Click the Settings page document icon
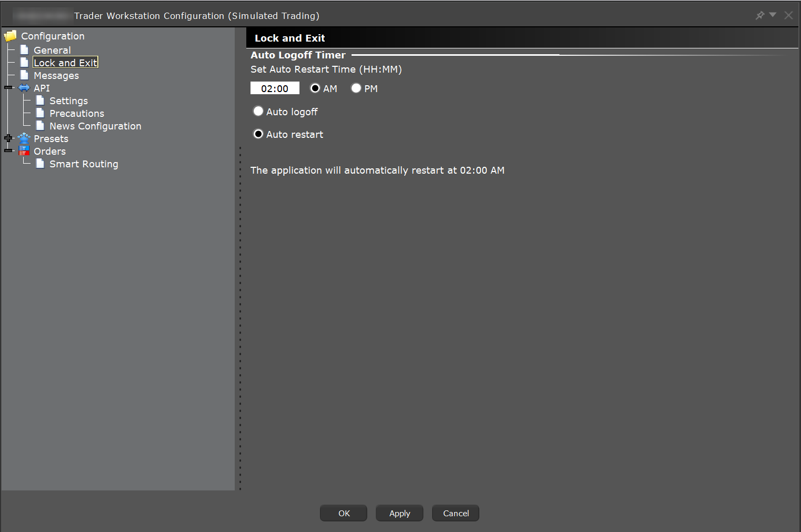The image size is (801, 532). pos(40,100)
